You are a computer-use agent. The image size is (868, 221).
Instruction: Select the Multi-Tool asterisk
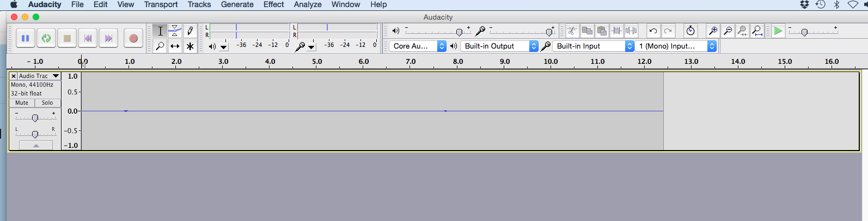[190, 46]
